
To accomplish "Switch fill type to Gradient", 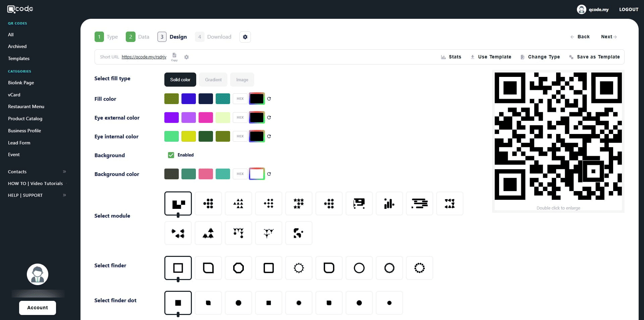I will click(213, 80).
